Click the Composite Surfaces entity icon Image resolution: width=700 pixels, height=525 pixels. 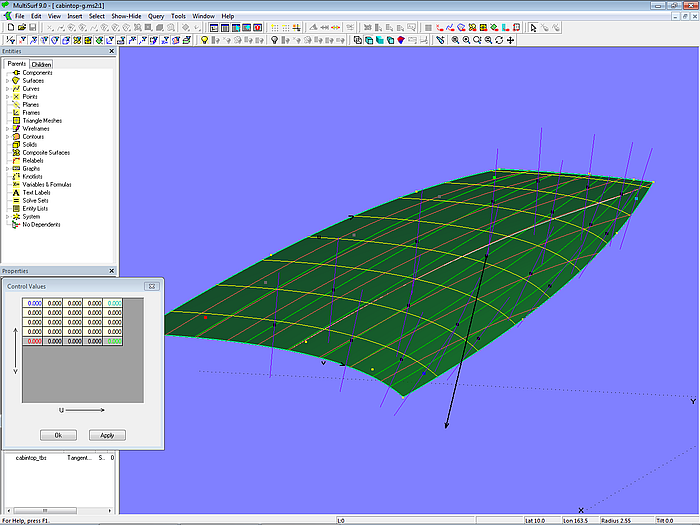coord(16,153)
